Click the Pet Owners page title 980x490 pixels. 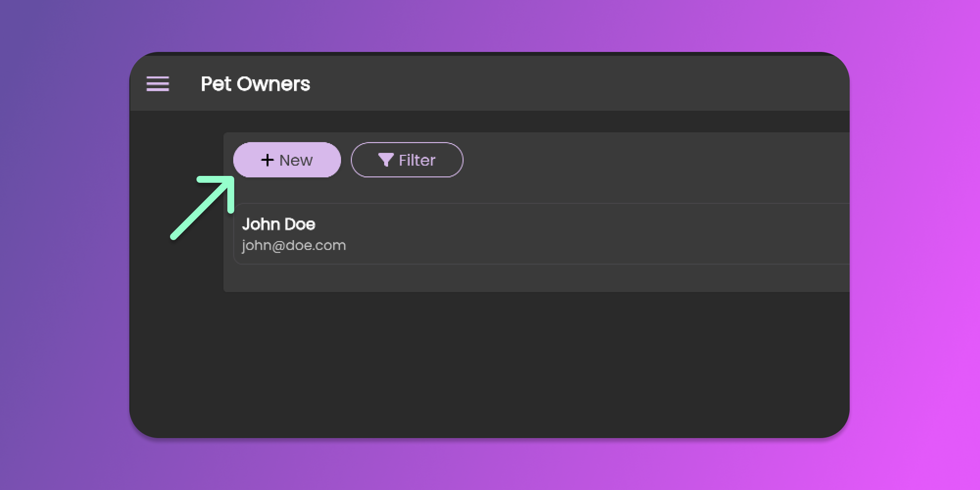pos(255,84)
